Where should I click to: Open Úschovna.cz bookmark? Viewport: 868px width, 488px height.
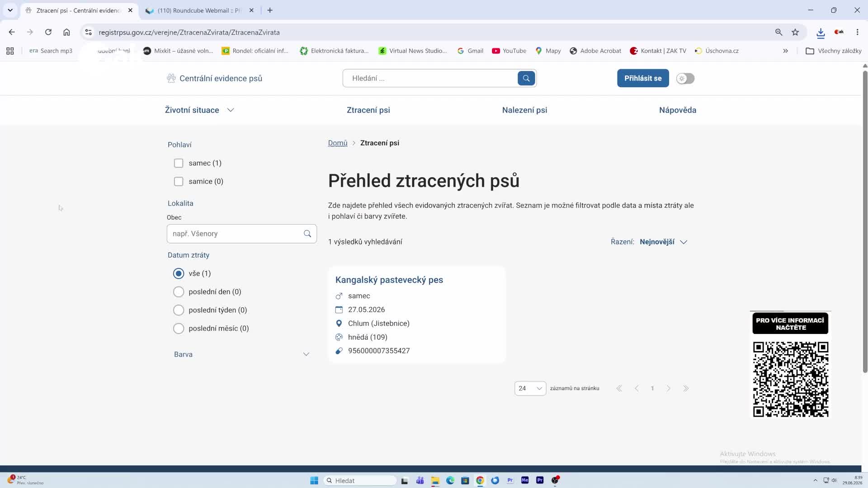717,51
